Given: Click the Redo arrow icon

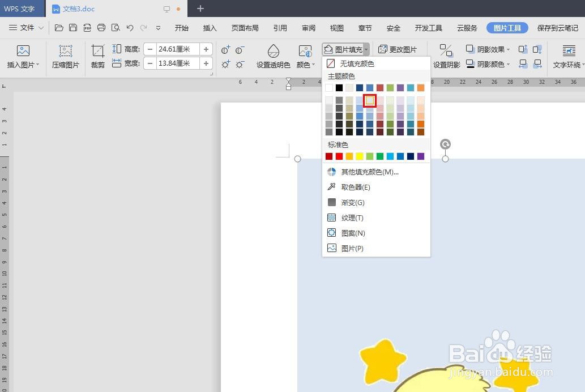Looking at the screenshot, I should click(x=144, y=28).
